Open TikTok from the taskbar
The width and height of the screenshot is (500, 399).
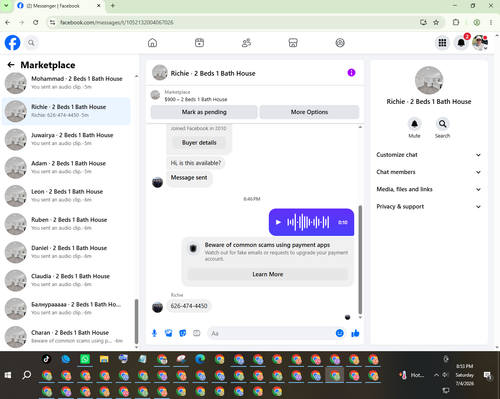pos(46,359)
